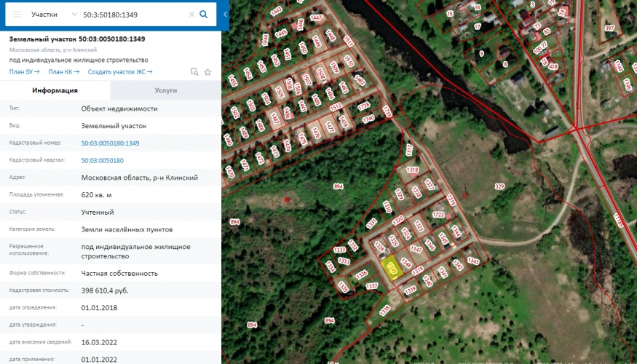
Task: Click parcel 397 on the map
Action: (x=609, y=28)
